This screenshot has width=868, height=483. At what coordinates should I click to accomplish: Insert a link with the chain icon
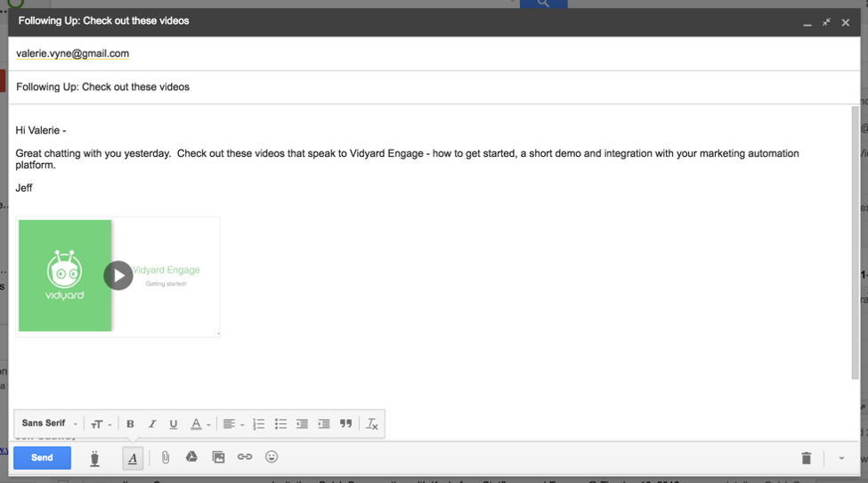point(245,457)
